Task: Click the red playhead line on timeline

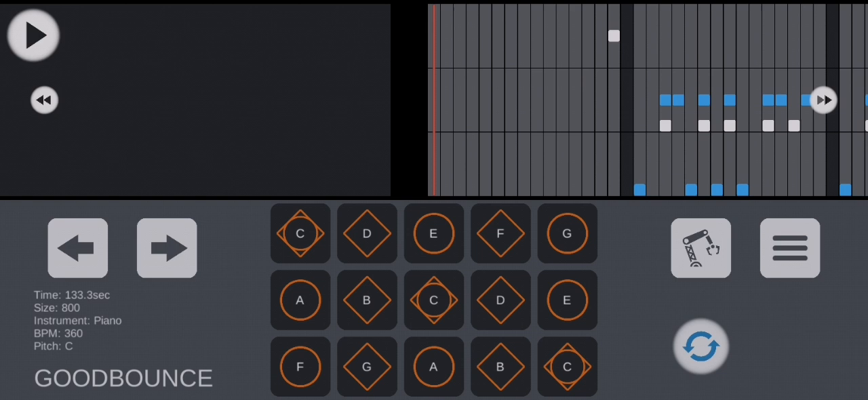Action: (x=434, y=100)
